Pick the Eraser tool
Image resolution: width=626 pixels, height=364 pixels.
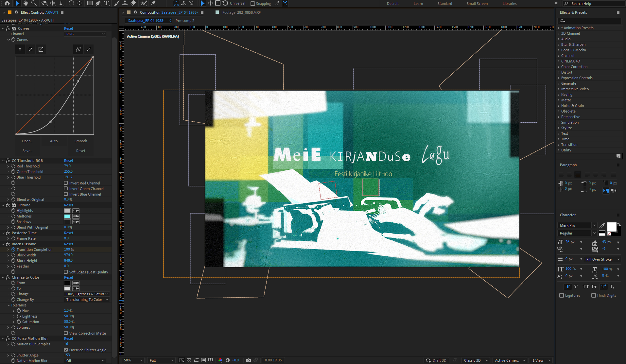[x=133, y=3]
